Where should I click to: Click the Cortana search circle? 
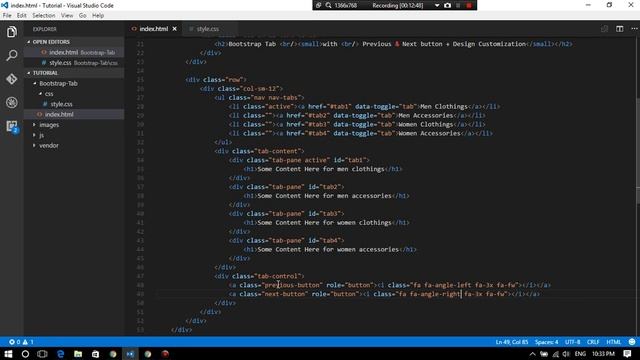tap(25, 354)
